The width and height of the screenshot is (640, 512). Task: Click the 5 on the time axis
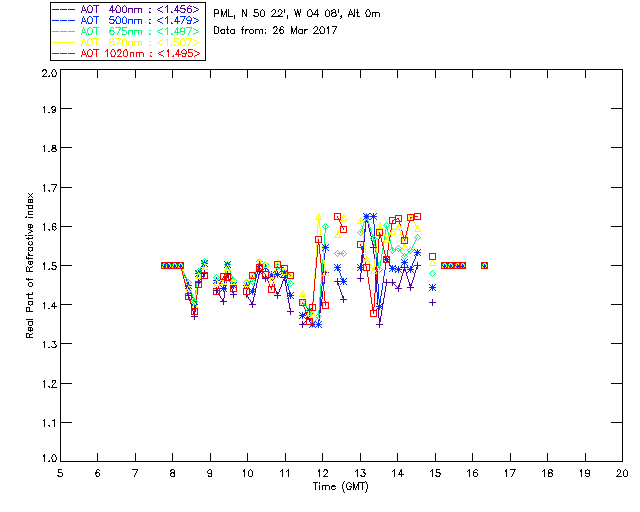(x=60, y=473)
